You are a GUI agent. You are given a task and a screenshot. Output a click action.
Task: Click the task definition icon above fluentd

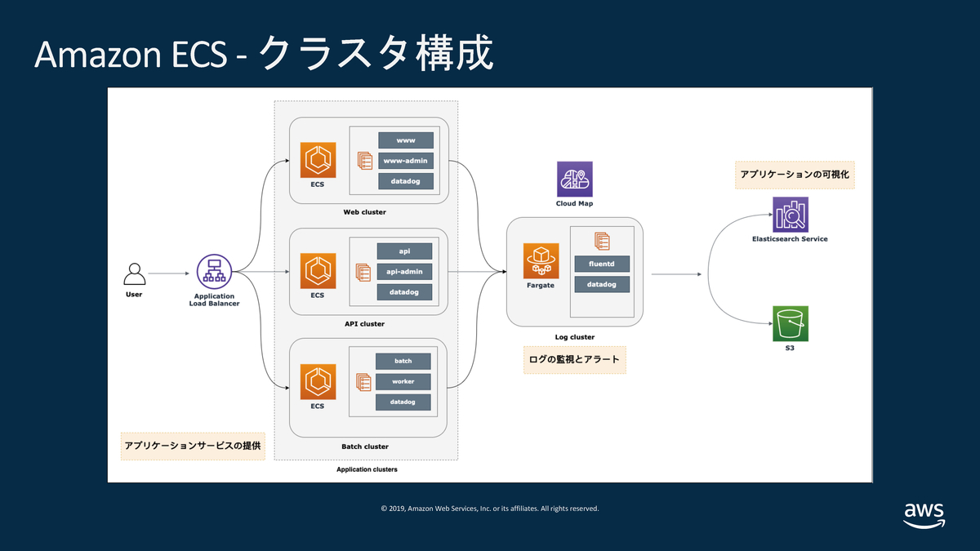[602, 241]
